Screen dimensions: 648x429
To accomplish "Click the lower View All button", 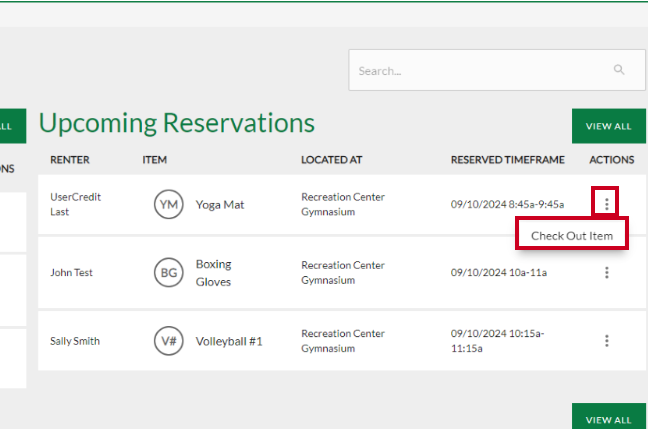I will (x=608, y=417).
